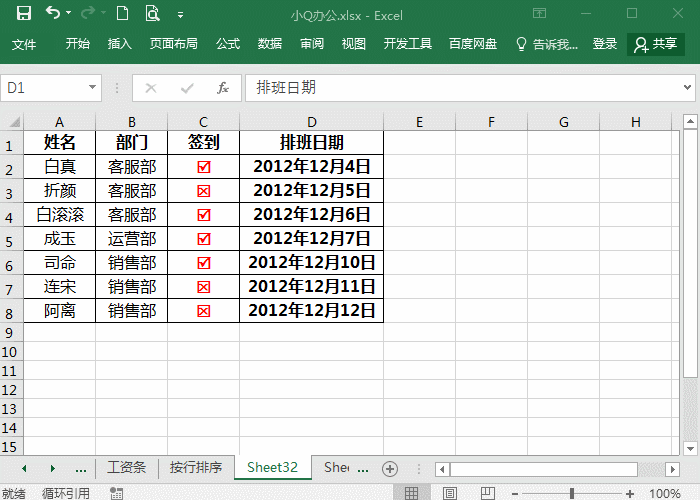The width and height of the screenshot is (700, 500).
Task: Expand the formula bar with chevron
Action: (x=688, y=88)
